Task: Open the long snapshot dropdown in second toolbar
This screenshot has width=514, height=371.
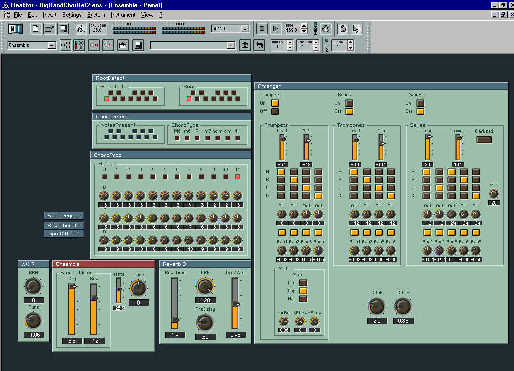Action: click(x=192, y=45)
